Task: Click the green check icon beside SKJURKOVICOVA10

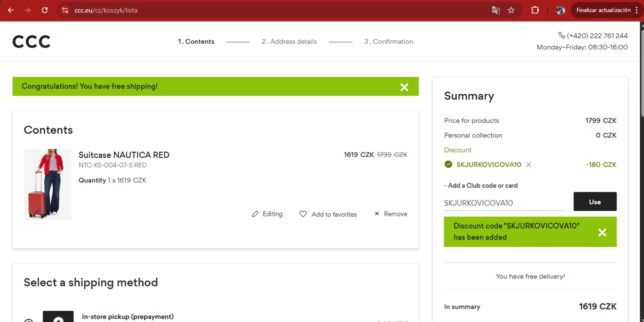Action: tap(448, 164)
